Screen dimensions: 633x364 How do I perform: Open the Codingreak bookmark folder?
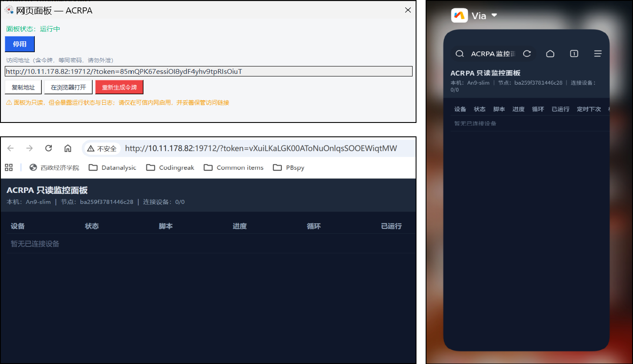point(170,168)
